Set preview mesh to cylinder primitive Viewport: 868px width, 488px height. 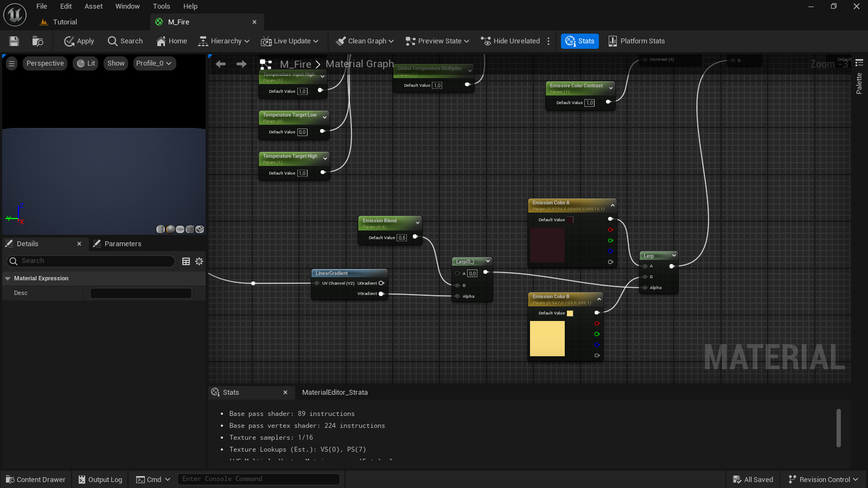click(161, 229)
